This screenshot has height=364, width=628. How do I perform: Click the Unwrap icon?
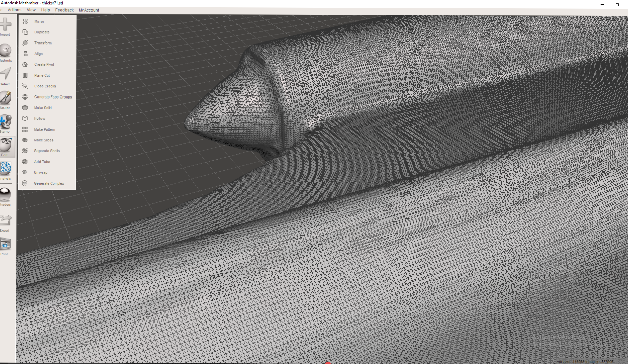click(25, 172)
